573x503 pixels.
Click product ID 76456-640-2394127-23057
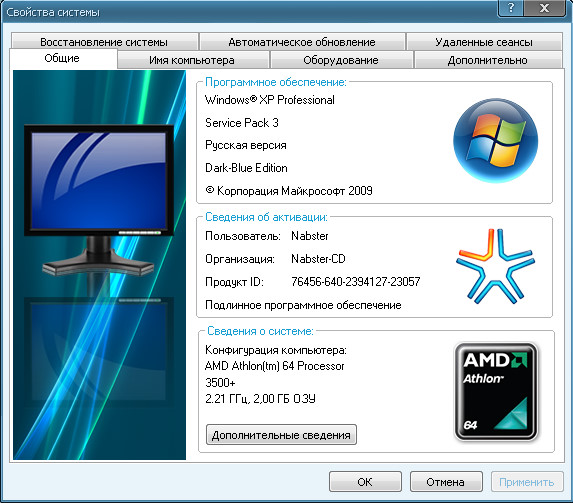coord(356,282)
